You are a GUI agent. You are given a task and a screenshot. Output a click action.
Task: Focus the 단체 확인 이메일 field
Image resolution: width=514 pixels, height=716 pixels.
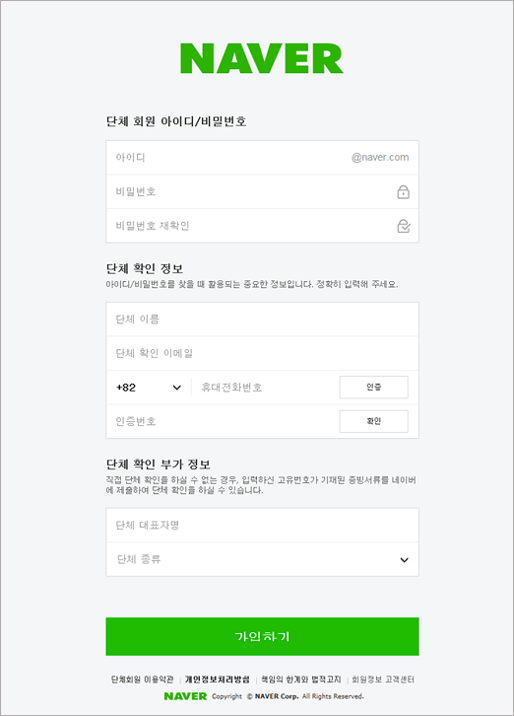(262, 353)
